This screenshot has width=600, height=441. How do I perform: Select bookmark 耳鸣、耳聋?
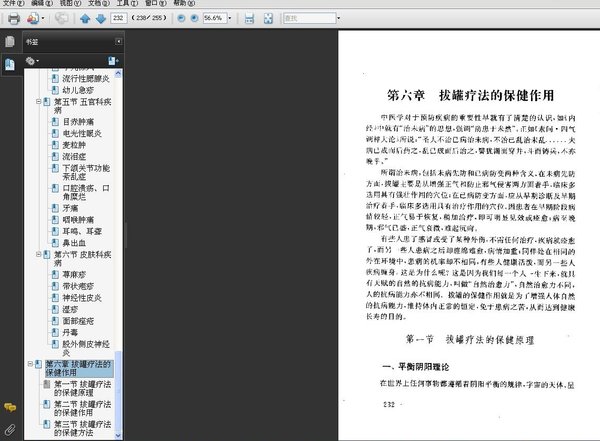(82, 231)
